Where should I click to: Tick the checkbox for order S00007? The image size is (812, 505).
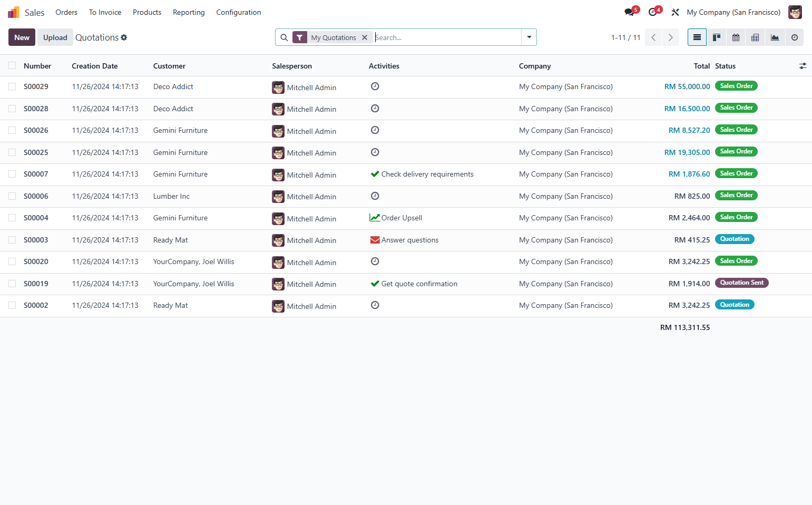[x=12, y=174]
